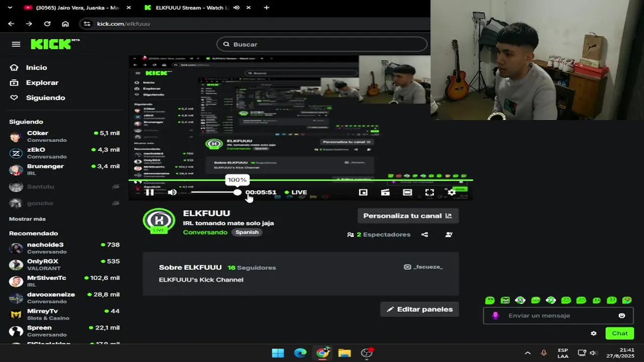Screen dimensions: 644x362
Task: Click Personaliza tu canal button
Action: [408, 216]
